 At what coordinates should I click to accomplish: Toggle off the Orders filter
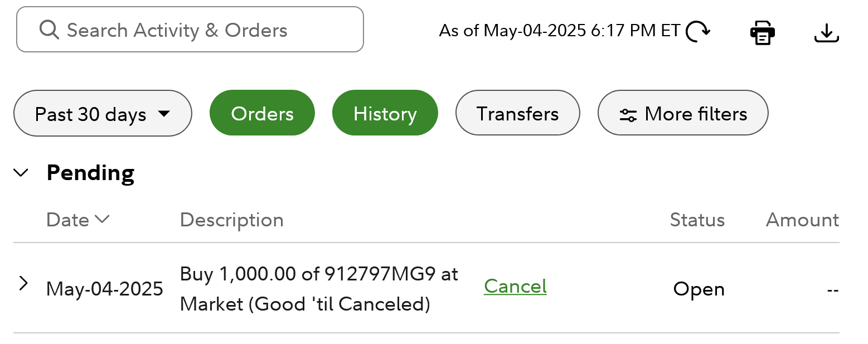click(x=262, y=113)
